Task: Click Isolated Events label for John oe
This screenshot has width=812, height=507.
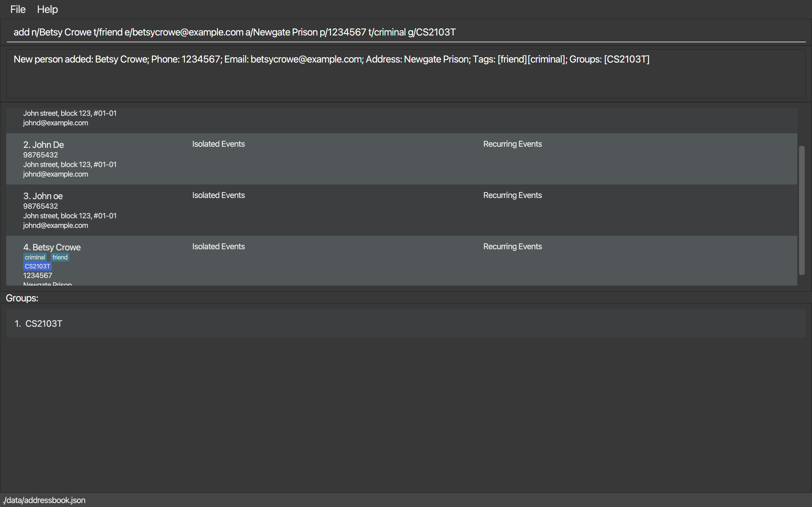Action: coord(219,195)
